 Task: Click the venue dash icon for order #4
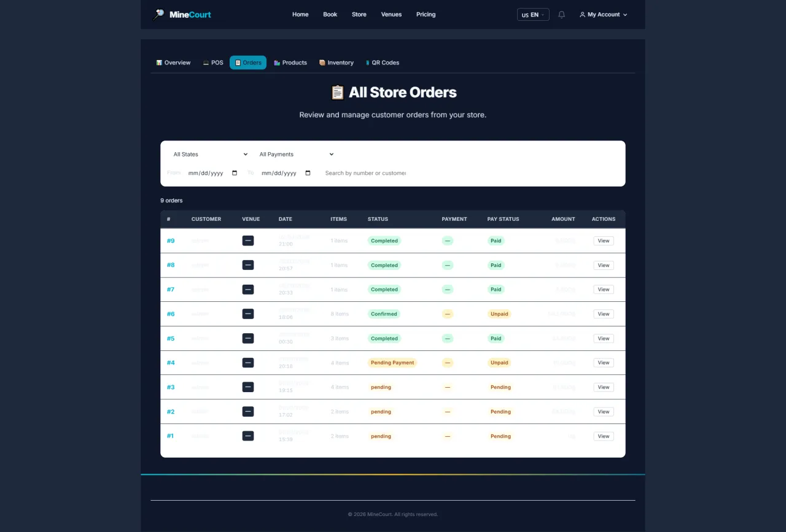coord(248,363)
